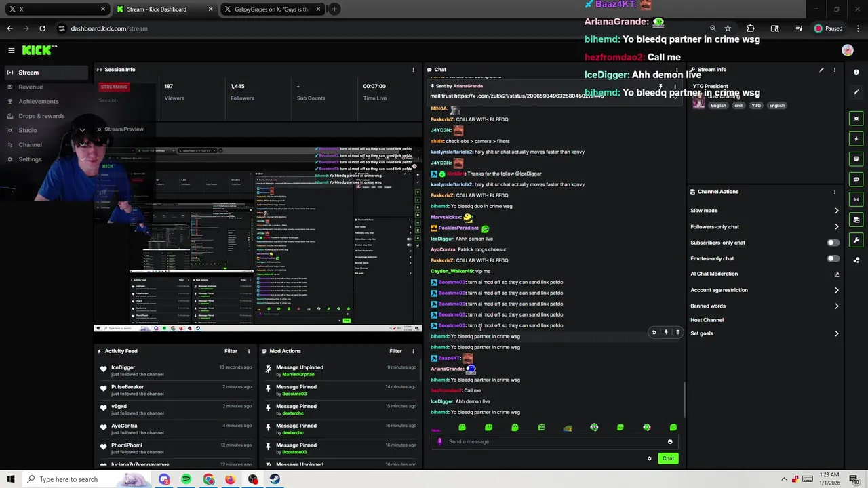Open AI Chat Moderation external link icon
Viewport: 868px width, 488px height.
point(836,274)
